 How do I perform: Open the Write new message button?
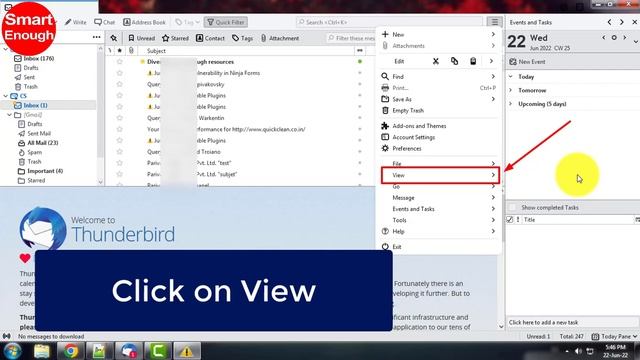76,22
